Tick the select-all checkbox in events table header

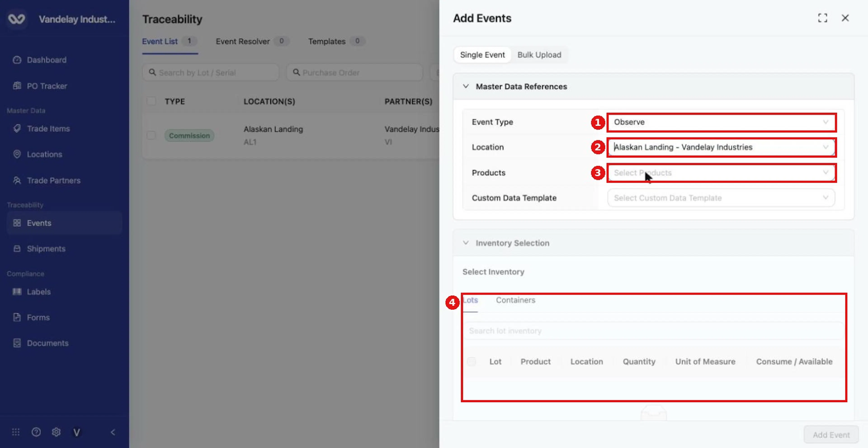click(x=151, y=101)
